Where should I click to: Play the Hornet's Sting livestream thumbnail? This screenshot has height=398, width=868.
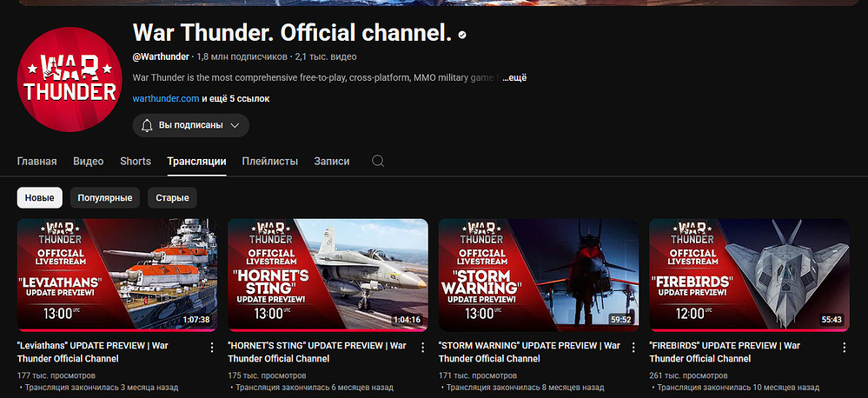(328, 275)
